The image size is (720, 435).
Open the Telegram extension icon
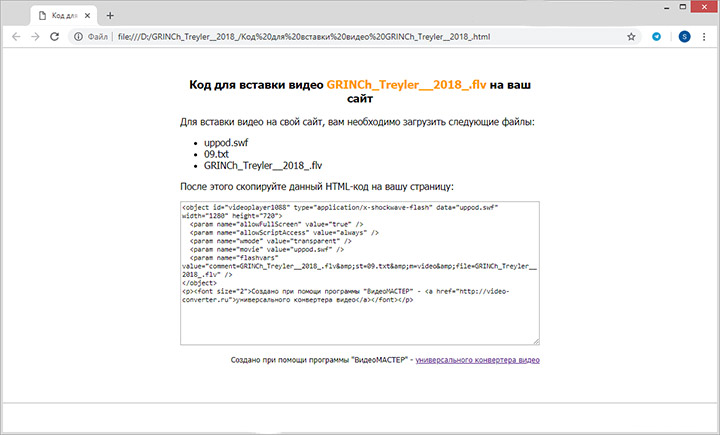tap(657, 37)
